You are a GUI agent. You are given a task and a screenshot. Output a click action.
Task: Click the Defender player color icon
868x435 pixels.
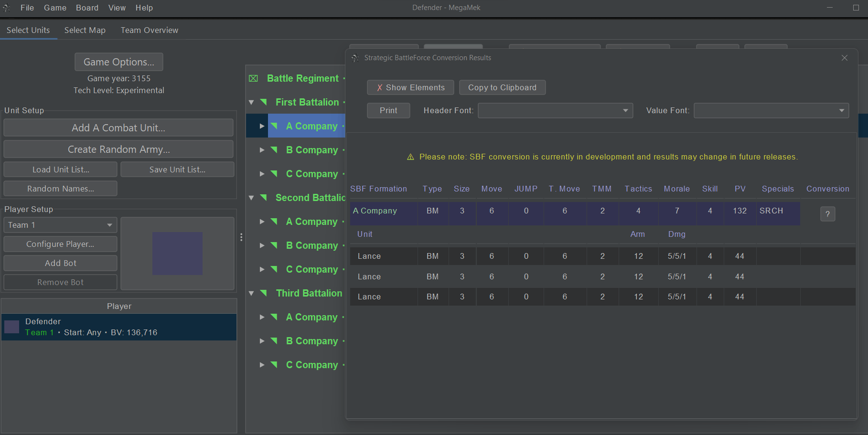pos(11,327)
